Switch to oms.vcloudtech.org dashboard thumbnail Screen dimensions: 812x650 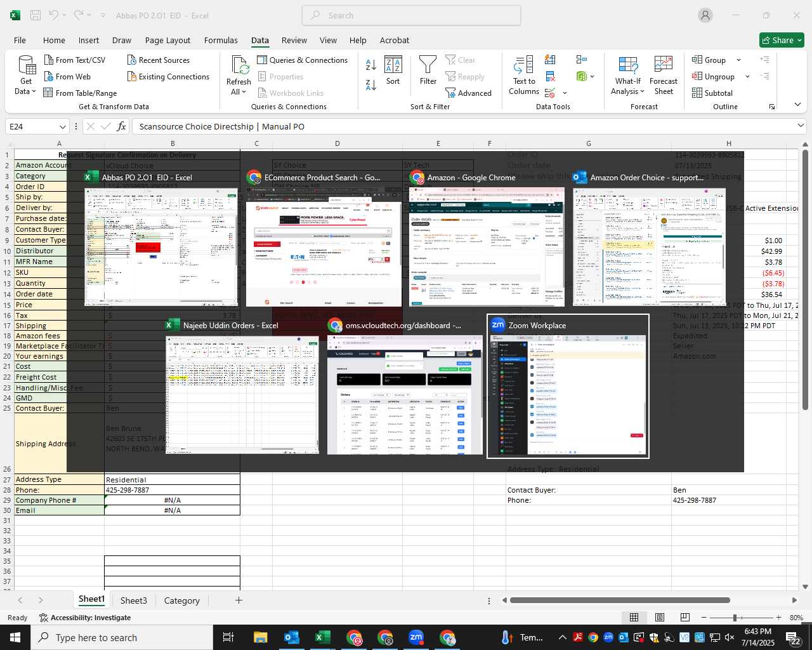point(405,387)
